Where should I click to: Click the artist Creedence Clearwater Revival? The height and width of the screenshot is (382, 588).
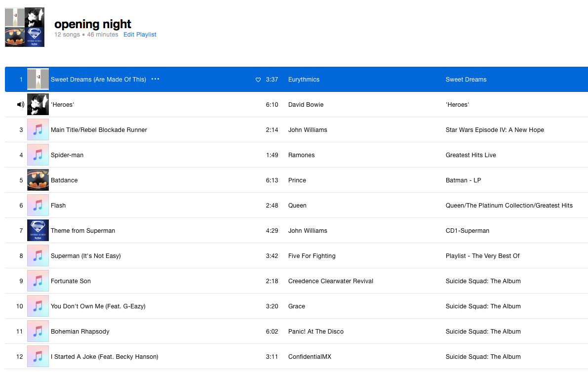coord(330,281)
